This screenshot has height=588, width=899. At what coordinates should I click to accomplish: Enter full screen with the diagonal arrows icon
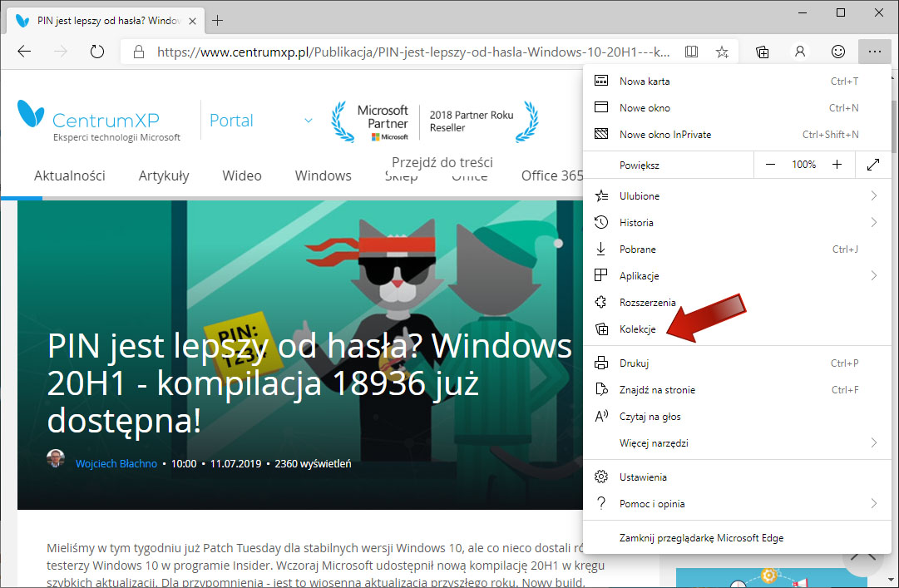[x=872, y=165]
